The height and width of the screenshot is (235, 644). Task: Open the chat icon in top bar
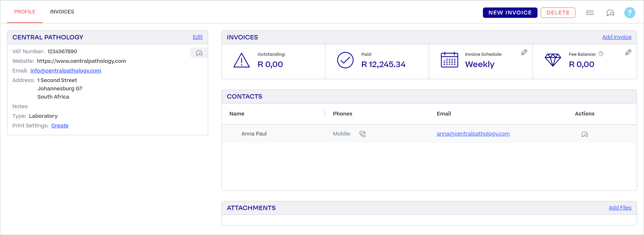(x=610, y=13)
